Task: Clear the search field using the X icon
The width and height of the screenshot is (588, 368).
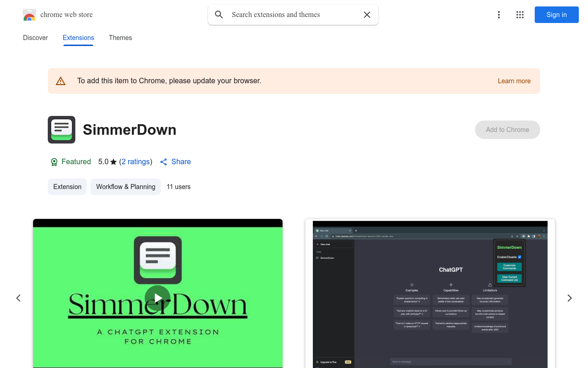Action: click(367, 14)
